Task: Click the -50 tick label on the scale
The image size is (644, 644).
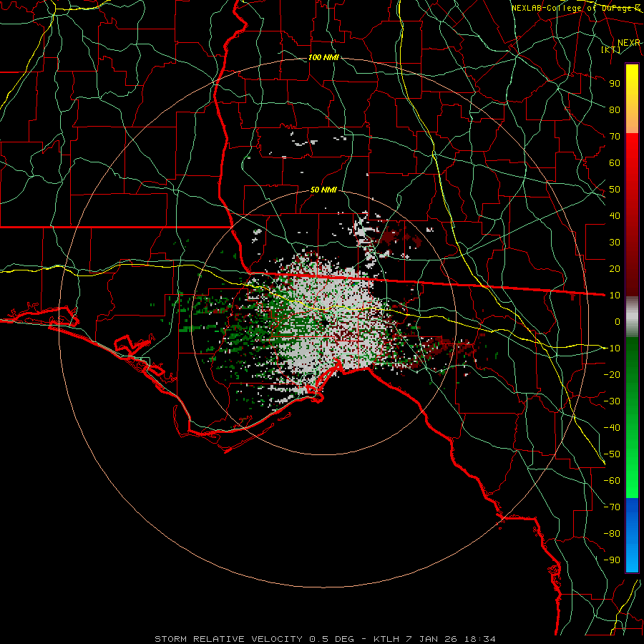Action: pyautogui.click(x=612, y=454)
